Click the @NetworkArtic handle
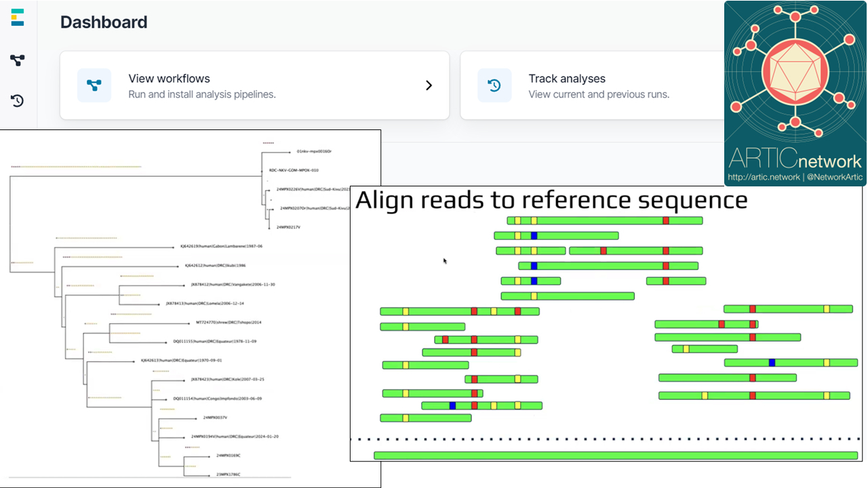868x488 pixels. pos(832,178)
